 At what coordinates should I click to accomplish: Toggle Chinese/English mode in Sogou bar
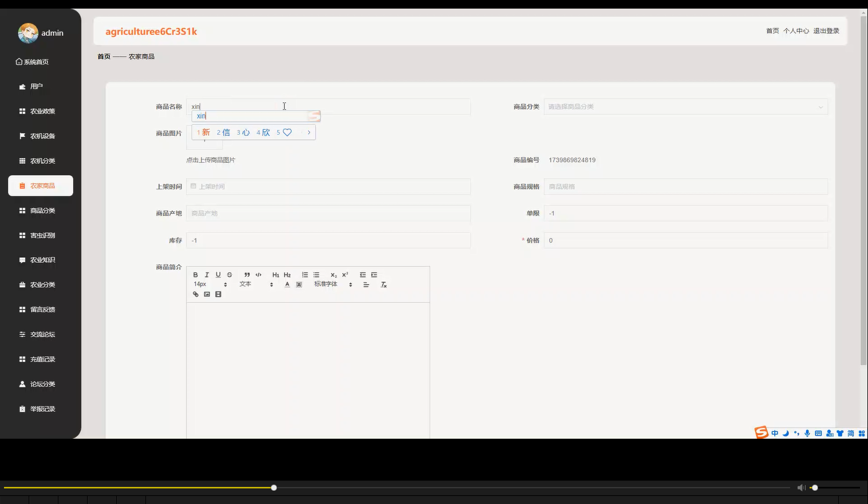pos(775,434)
